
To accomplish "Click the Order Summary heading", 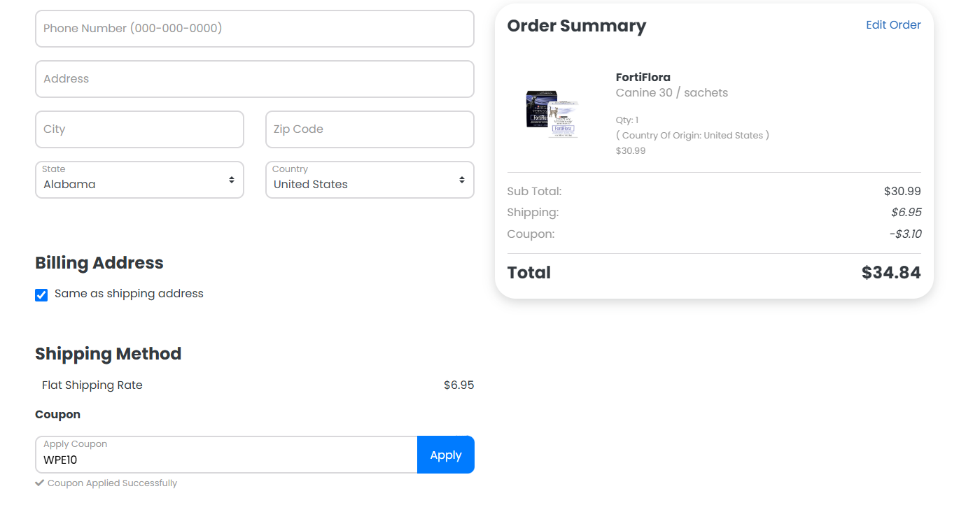I will click(576, 26).
